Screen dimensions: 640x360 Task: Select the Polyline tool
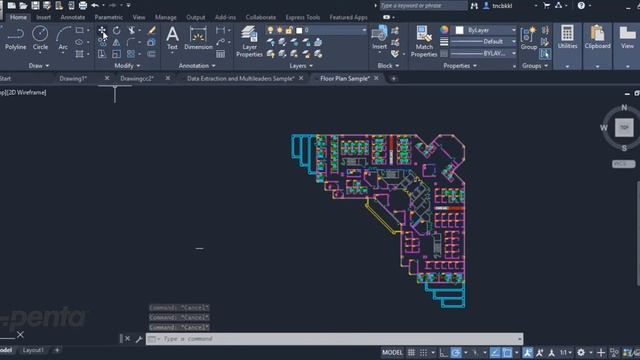coord(16,38)
